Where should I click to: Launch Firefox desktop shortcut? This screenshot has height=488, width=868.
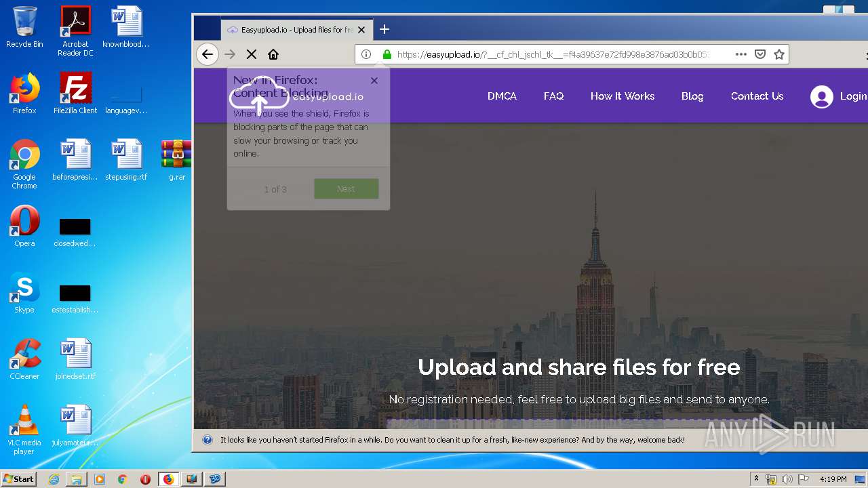click(24, 94)
